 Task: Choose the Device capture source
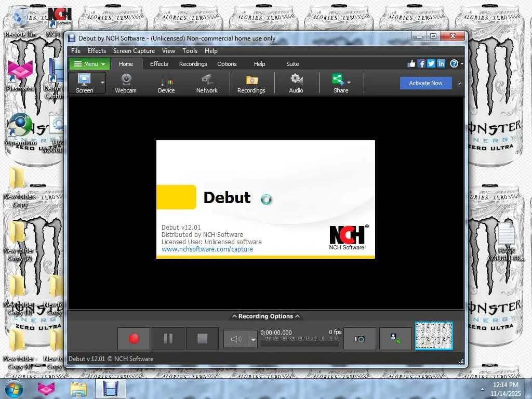[x=166, y=83]
